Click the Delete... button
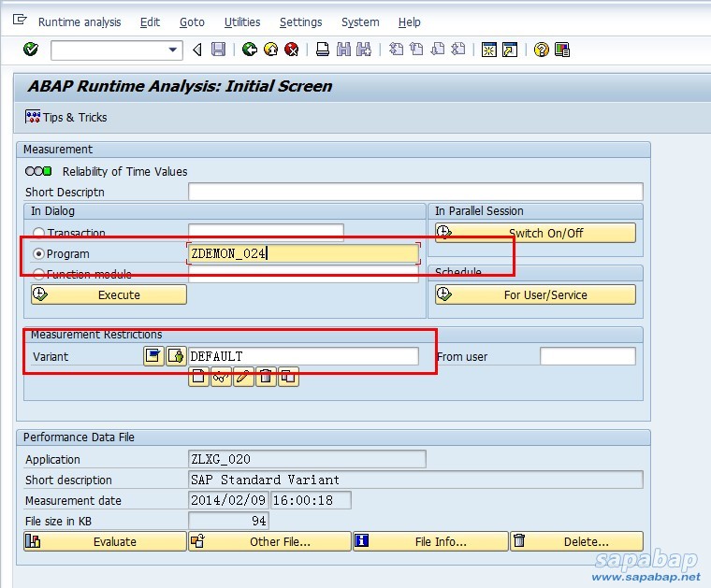The image size is (711, 588). pyautogui.click(x=577, y=541)
